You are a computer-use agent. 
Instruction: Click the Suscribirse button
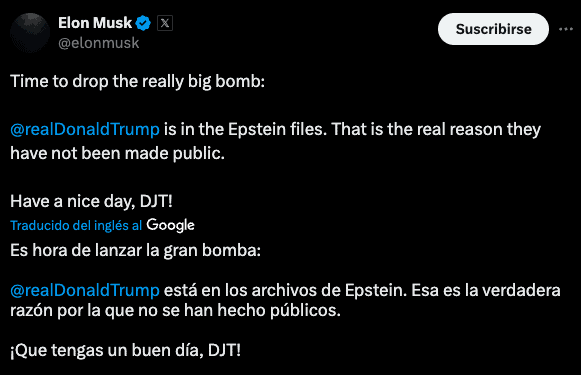point(493,29)
